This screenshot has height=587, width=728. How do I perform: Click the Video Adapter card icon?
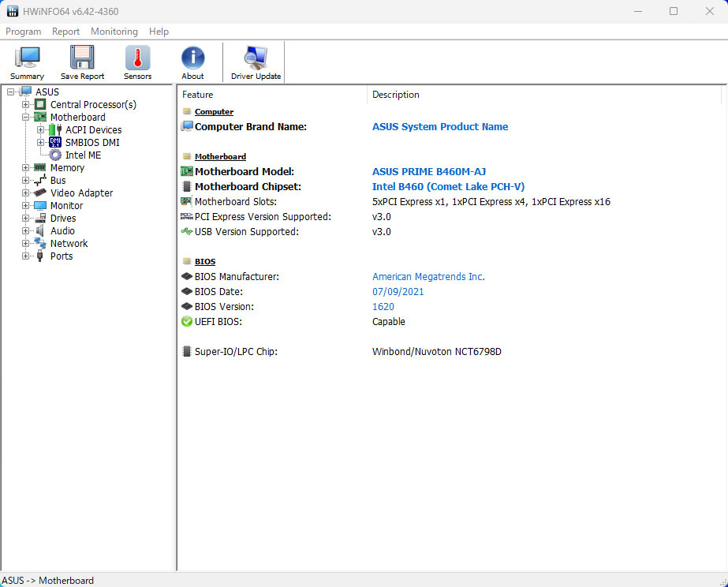40,193
